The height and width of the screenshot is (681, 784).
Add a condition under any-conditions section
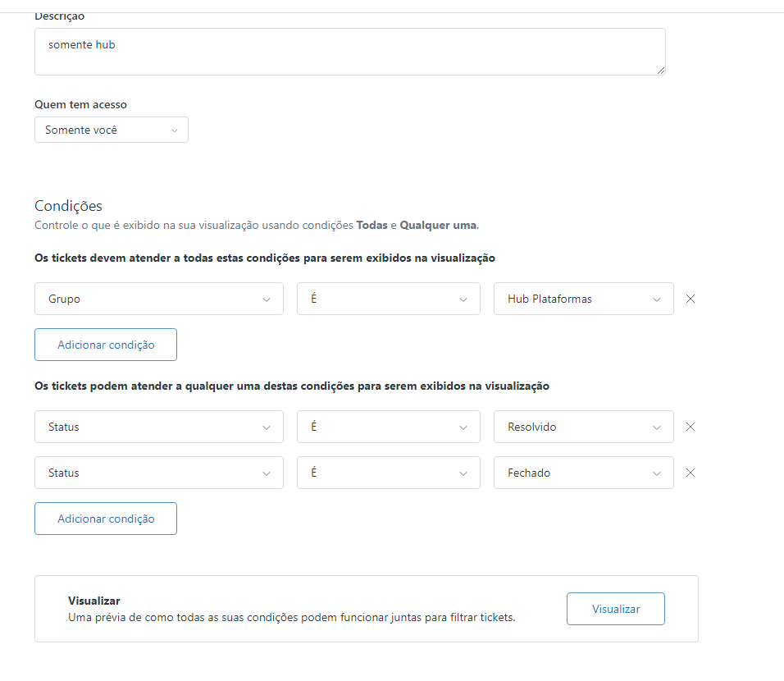(106, 519)
